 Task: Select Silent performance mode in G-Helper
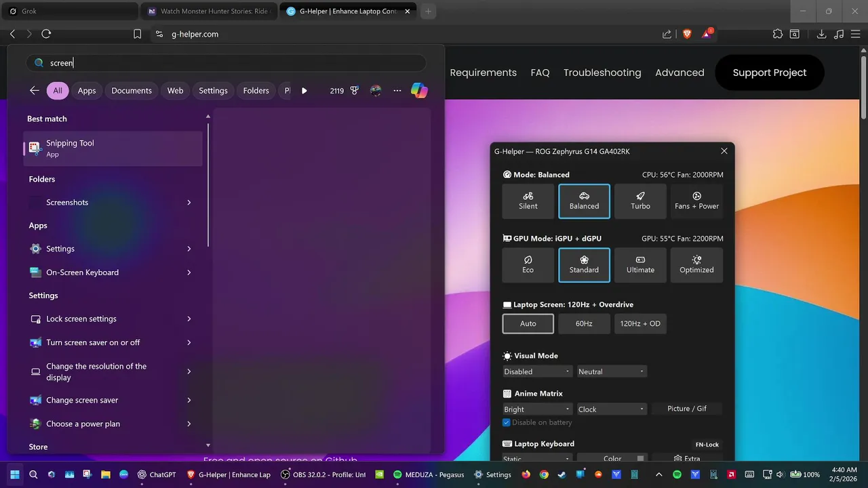528,201
